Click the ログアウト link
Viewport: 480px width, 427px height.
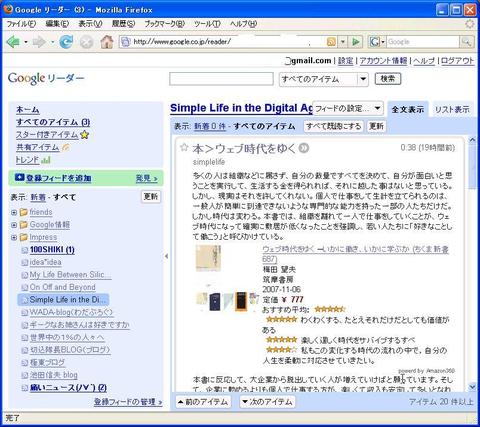[x=457, y=61]
